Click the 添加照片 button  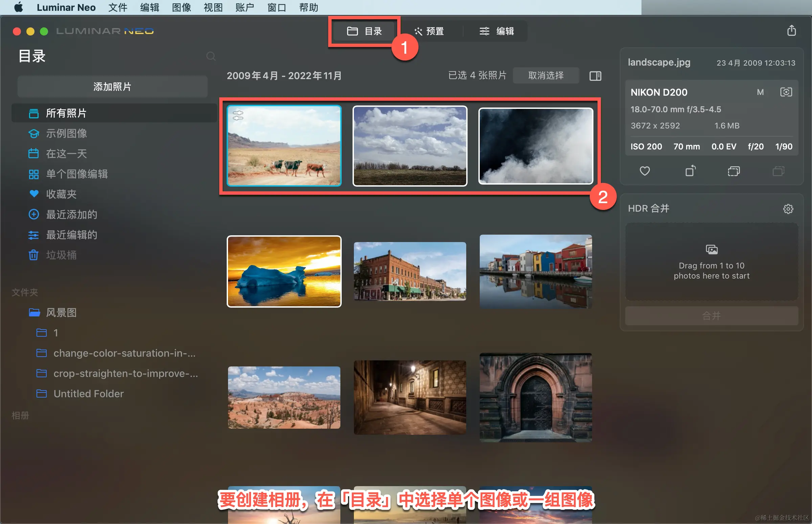[112, 87]
